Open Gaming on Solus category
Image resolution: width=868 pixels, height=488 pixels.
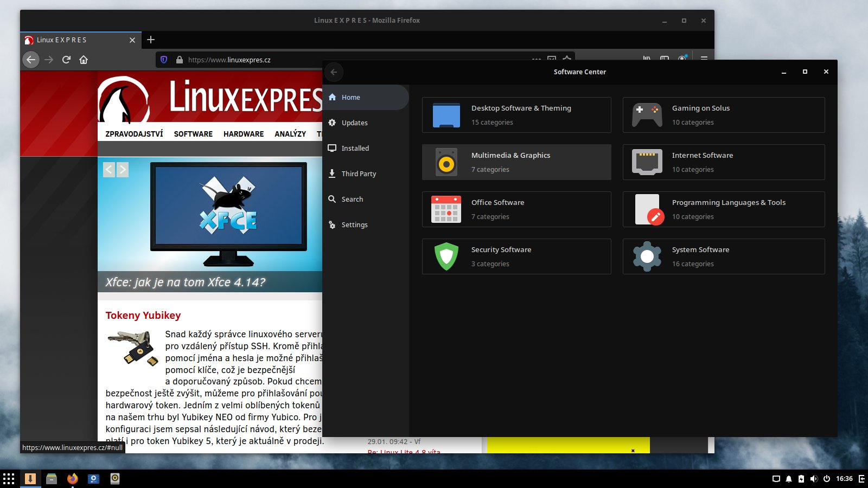point(724,115)
